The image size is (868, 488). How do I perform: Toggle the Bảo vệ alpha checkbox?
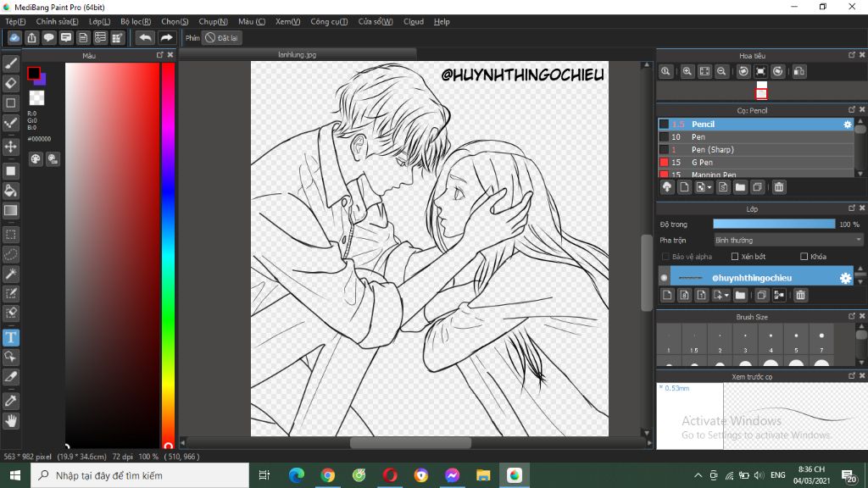665,257
